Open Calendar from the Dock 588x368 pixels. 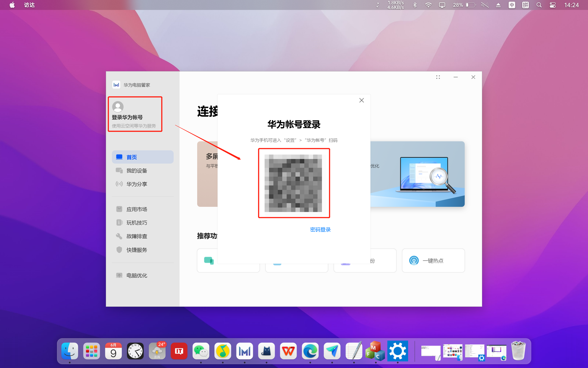(x=114, y=351)
